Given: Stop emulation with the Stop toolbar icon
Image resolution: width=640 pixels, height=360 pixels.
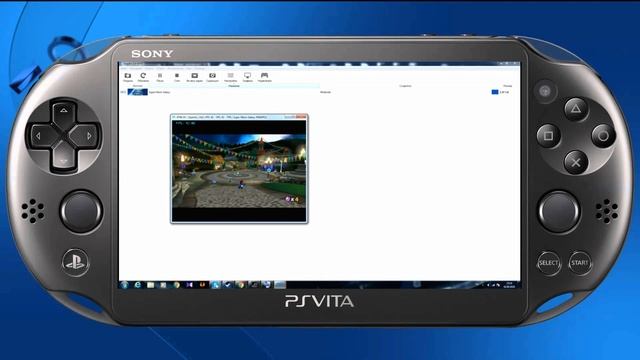Looking at the screenshot, I should (177, 76).
